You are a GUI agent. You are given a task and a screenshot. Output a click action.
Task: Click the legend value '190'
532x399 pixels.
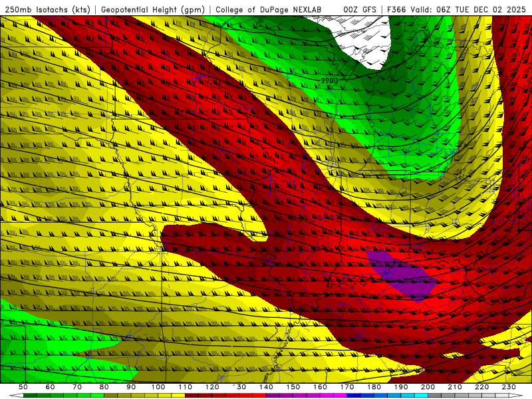tap(401, 387)
